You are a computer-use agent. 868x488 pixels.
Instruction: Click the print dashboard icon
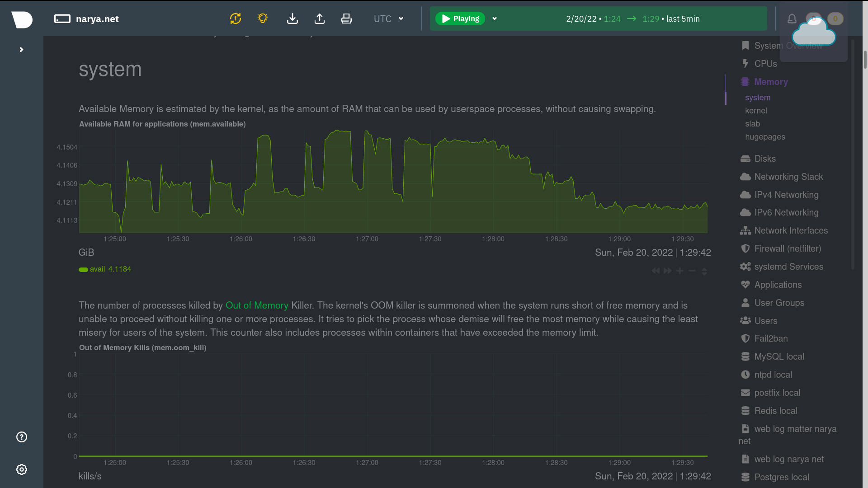point(346,19)
